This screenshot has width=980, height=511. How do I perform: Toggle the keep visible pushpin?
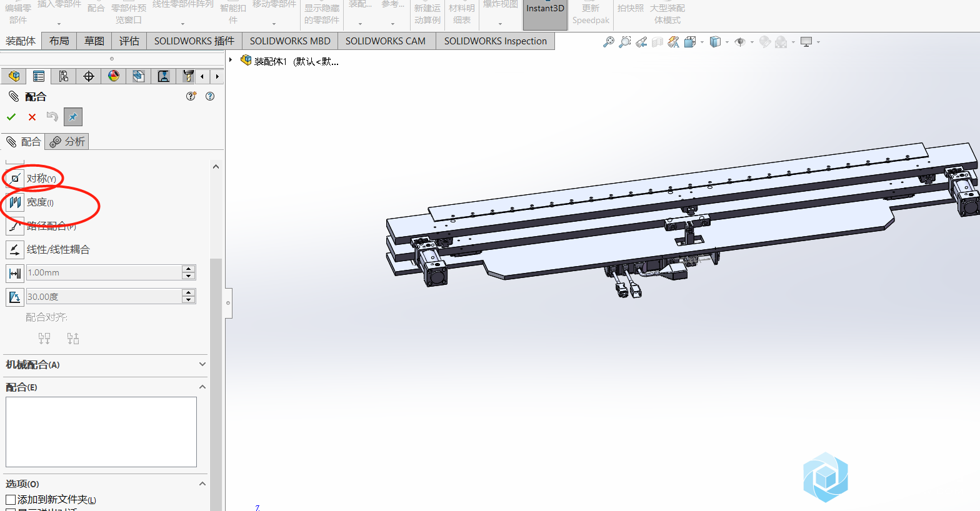73,117
